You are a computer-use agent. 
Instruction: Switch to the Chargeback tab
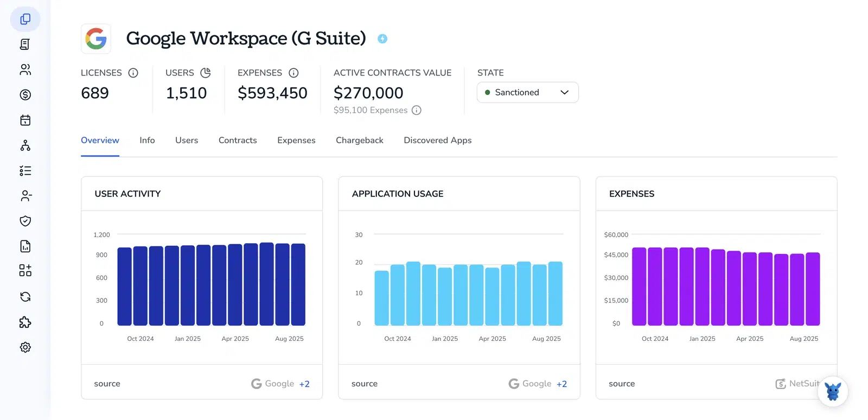pos(360,140)
